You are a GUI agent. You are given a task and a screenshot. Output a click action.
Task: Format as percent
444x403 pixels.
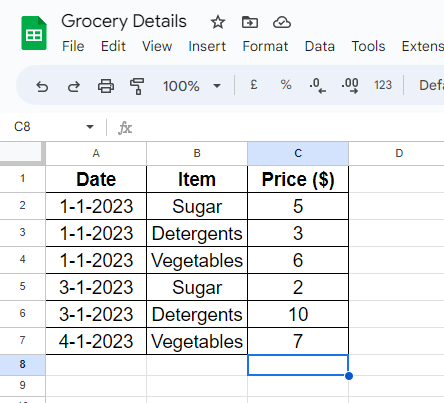tap(286, 85)
